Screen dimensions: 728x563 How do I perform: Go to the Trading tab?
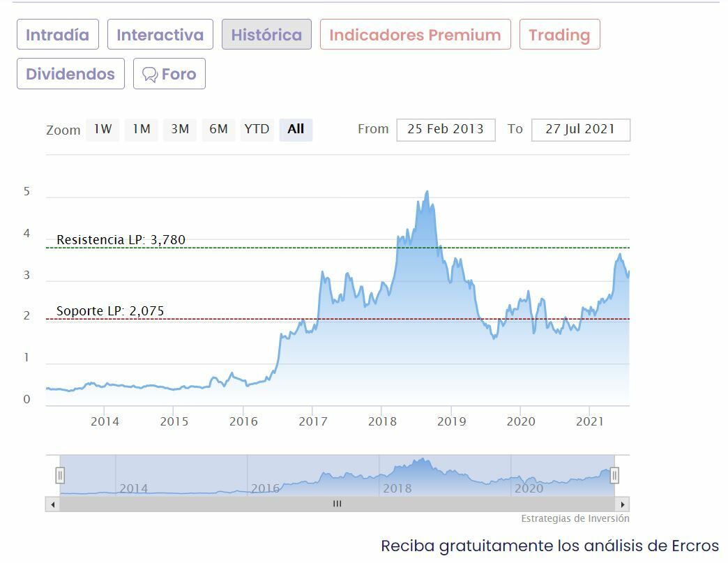point(559,34)
